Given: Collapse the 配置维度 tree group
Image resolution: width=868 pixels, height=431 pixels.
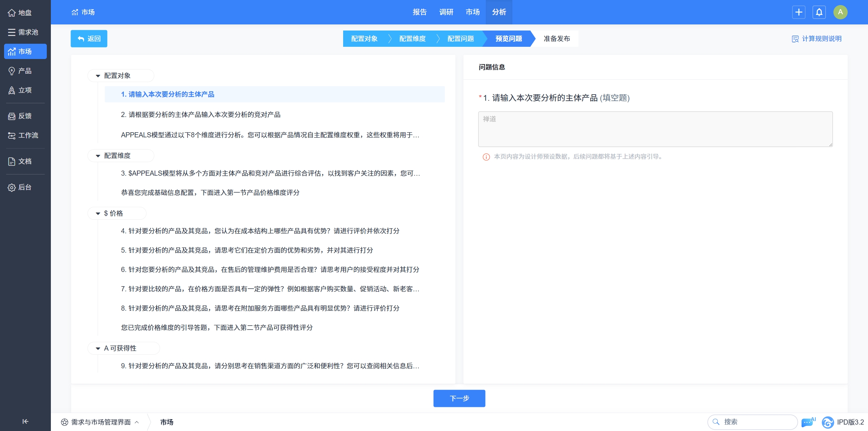Looking at the screenshot, I should pyautogui.click(x=98, y=156).
